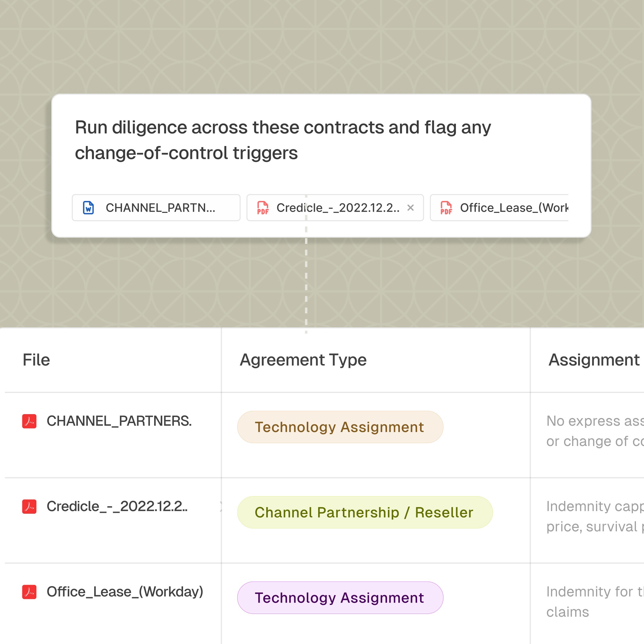Open the CHANNEL_PARTNERS. file name in table

119,421
